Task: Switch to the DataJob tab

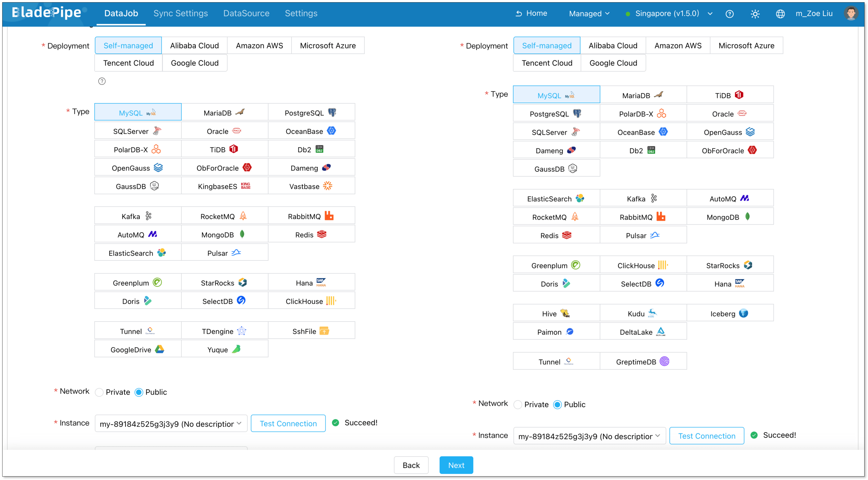Action: (x=121, y=13)
